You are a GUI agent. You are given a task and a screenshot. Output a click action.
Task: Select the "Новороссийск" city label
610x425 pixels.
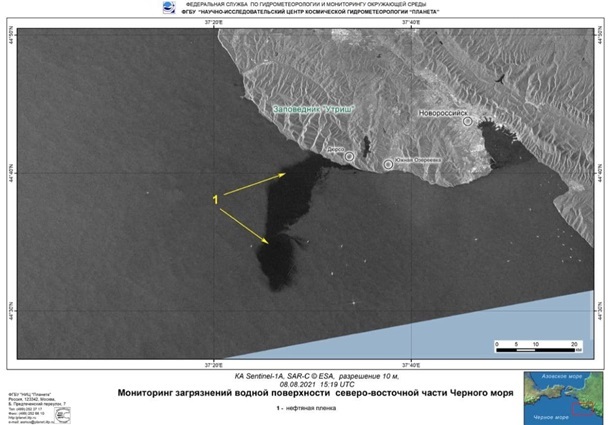pos(443,113)
